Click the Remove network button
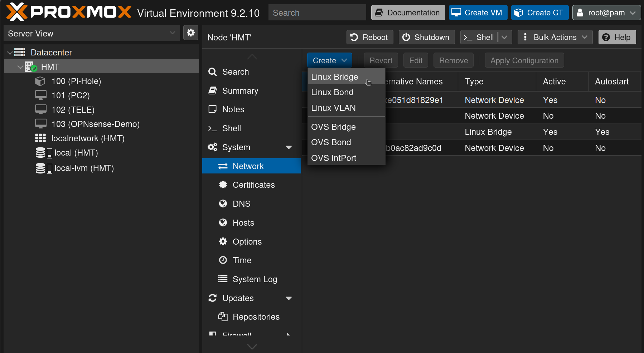 point(454,60)
